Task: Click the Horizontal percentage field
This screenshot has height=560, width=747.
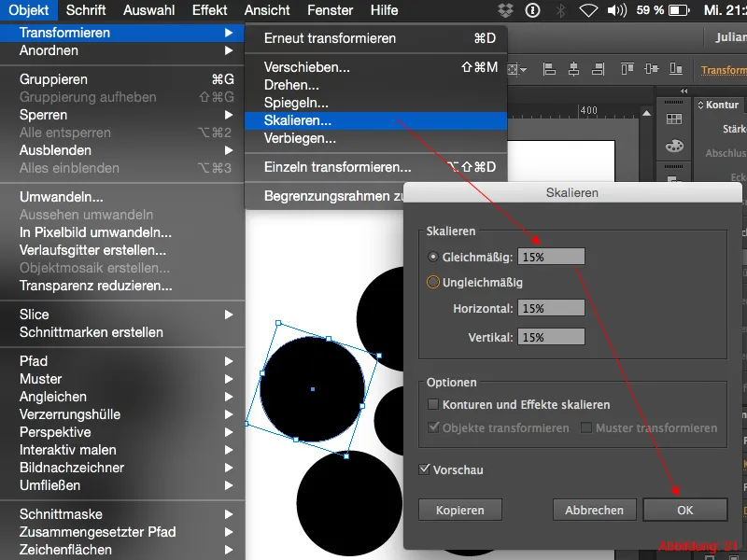Action: pyautogui.click(x=551, y=308)
